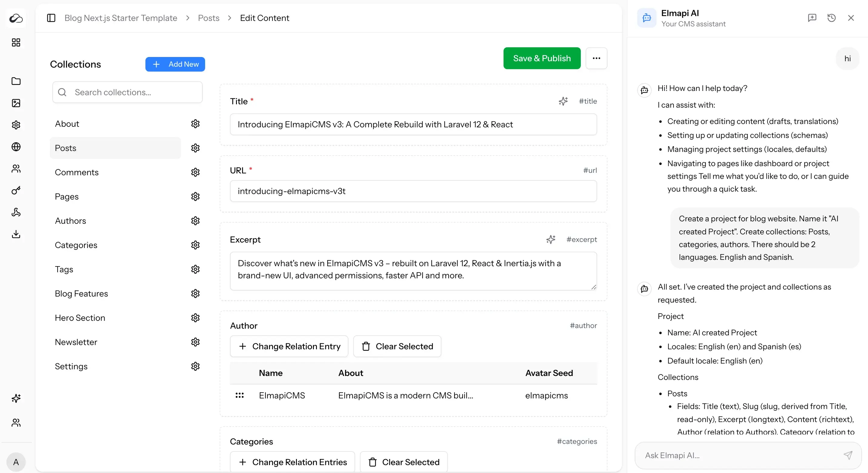Screen dimensions: 868x473
Task: Select the Tags collection
Action: click(115, 269)
